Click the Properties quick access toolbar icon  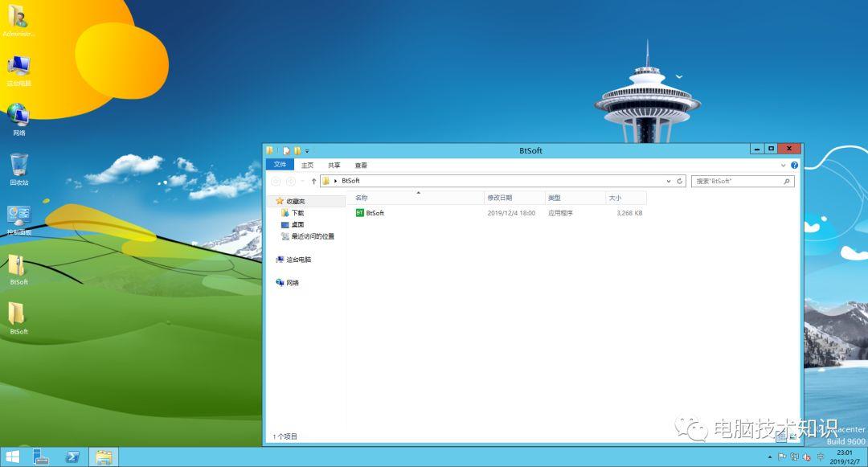click(286, 150)
